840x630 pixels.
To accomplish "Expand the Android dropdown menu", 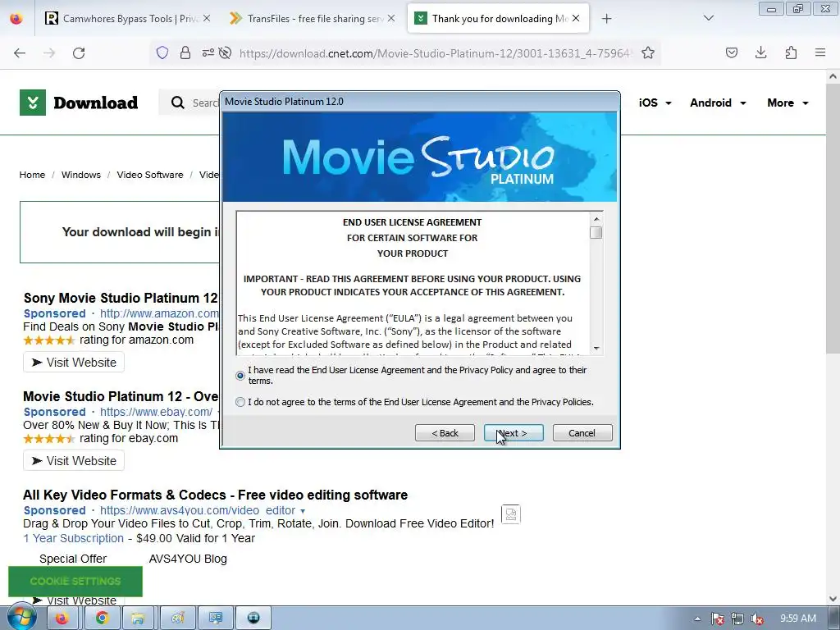I will pyautogui.click(x=718, y=103).
